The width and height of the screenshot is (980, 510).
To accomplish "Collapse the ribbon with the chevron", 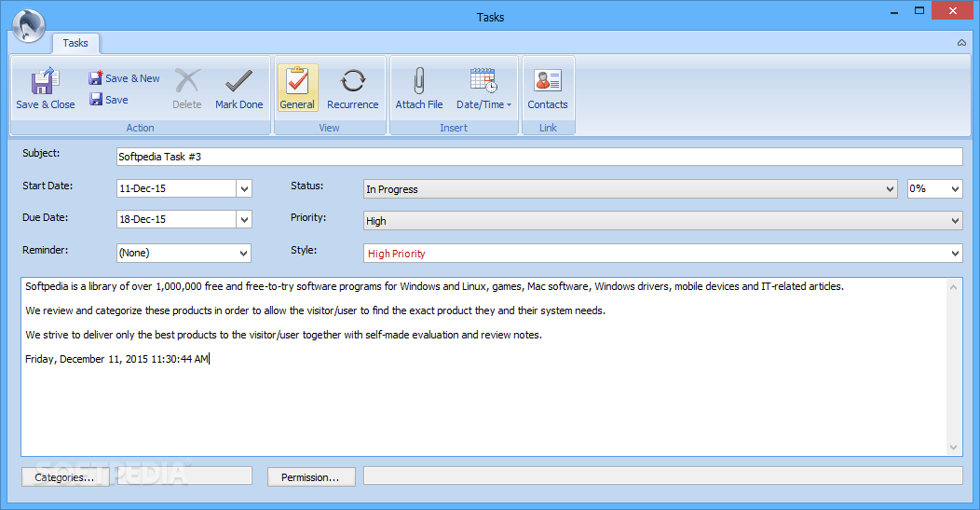I will coord(961,43).
